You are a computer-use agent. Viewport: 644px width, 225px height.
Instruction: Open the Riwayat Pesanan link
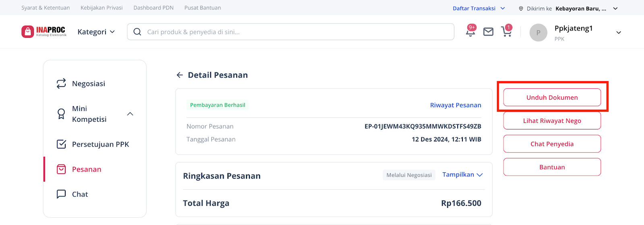(456, 105)
